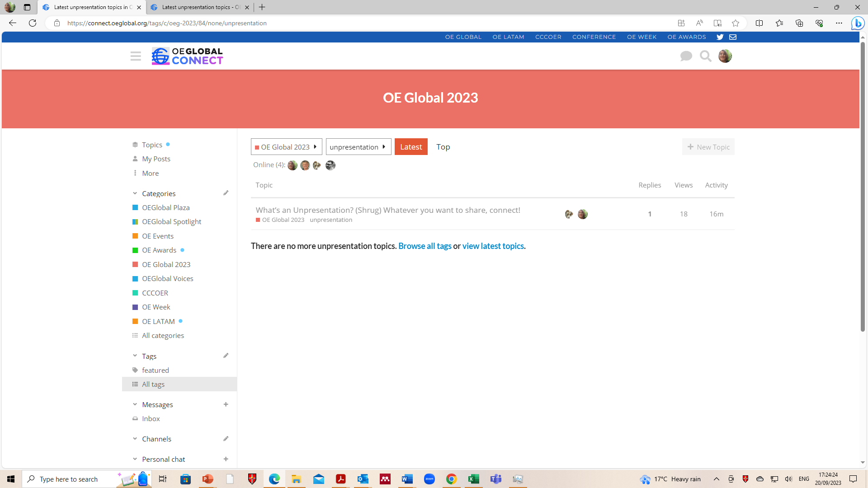This screenshot has height=488, width=868.
Task: Open OEGlobal Spotlight category
Action: click(x=171, y=222)
